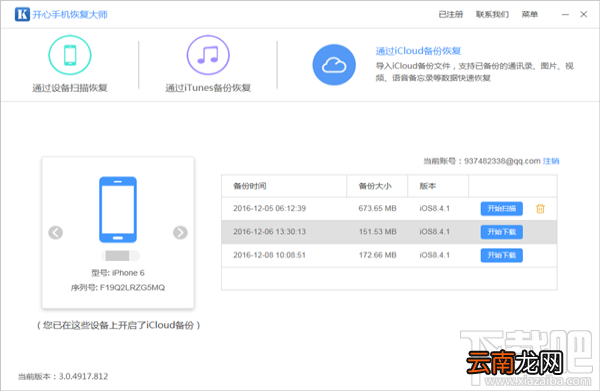Viewport: 600px width, 391px height.
Task: Click the version text 3.0.4917.812
Action: pos(83,376)
